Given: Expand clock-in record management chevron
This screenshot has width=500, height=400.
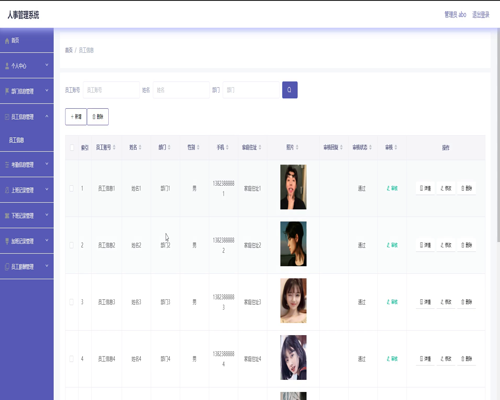Looking at the screenshot, I should 47,189.
